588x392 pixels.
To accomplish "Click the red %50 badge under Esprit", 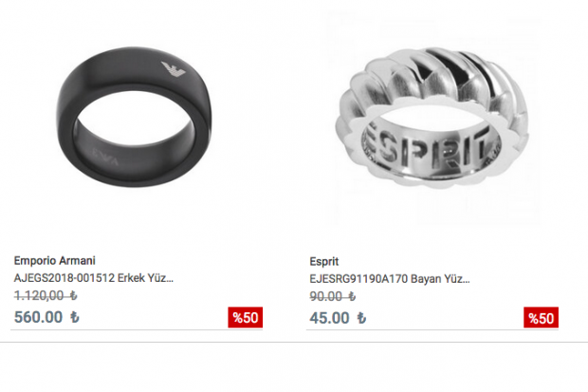I will click(541, 318).
